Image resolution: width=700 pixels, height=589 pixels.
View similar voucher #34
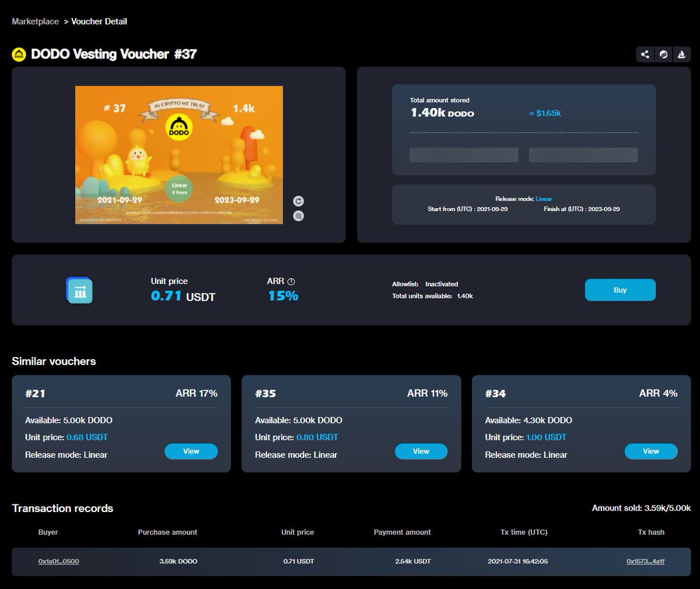click(651, 451)
